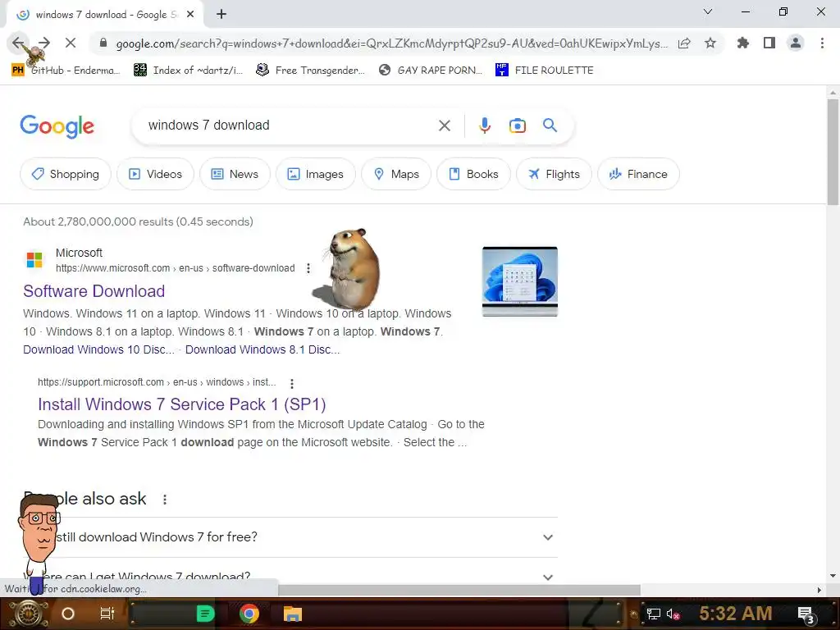
Task: Start voice search with the microphone icon
Action: pos(484,126)
